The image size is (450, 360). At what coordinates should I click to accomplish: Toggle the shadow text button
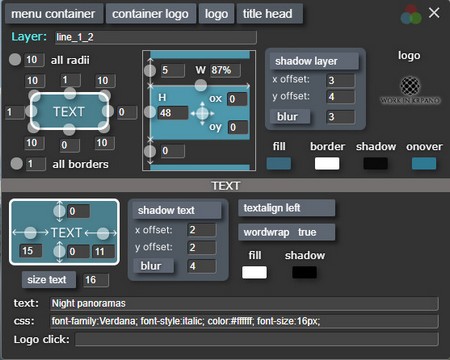[177, 211]
